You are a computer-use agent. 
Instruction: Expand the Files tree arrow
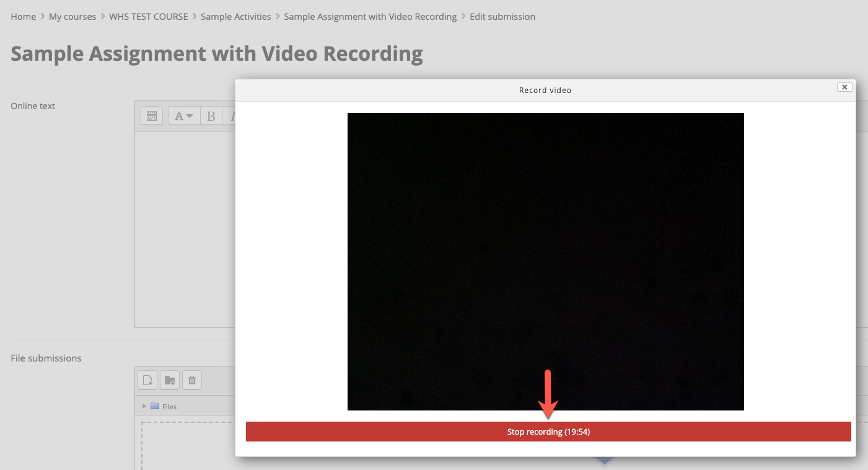[x=144, y=406]
